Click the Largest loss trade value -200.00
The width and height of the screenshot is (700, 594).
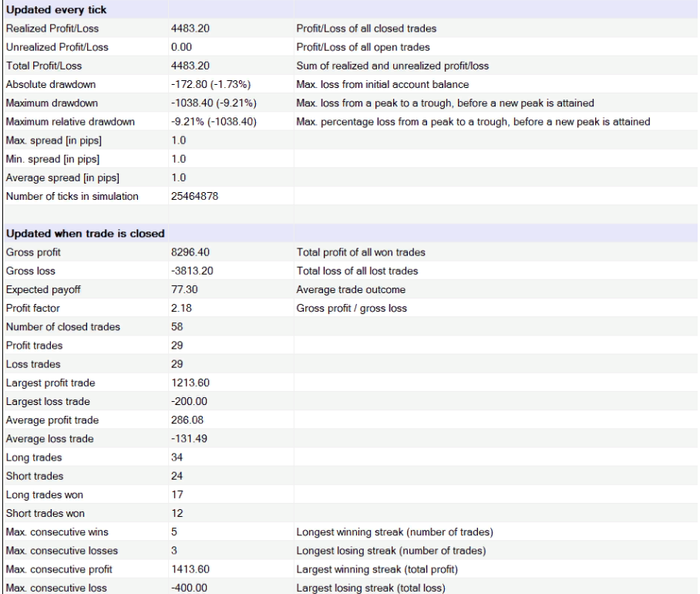189,401
